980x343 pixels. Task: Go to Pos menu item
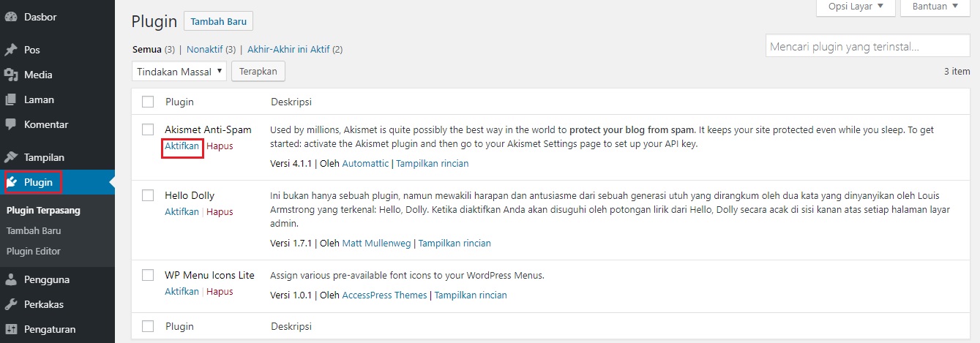32,50
